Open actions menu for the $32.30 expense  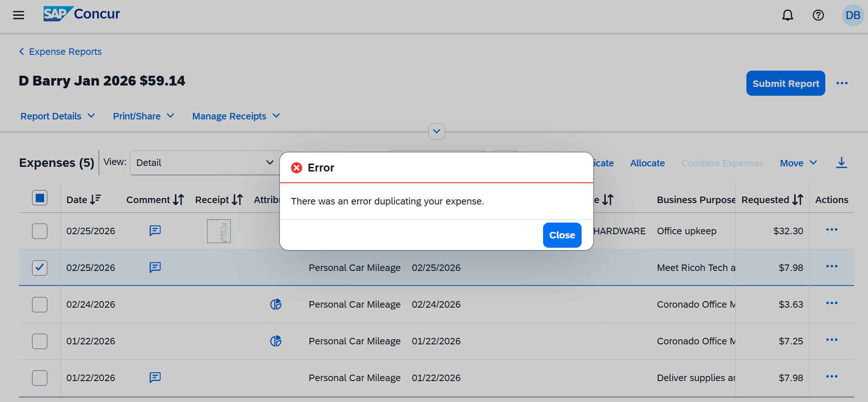coord(832,230)
